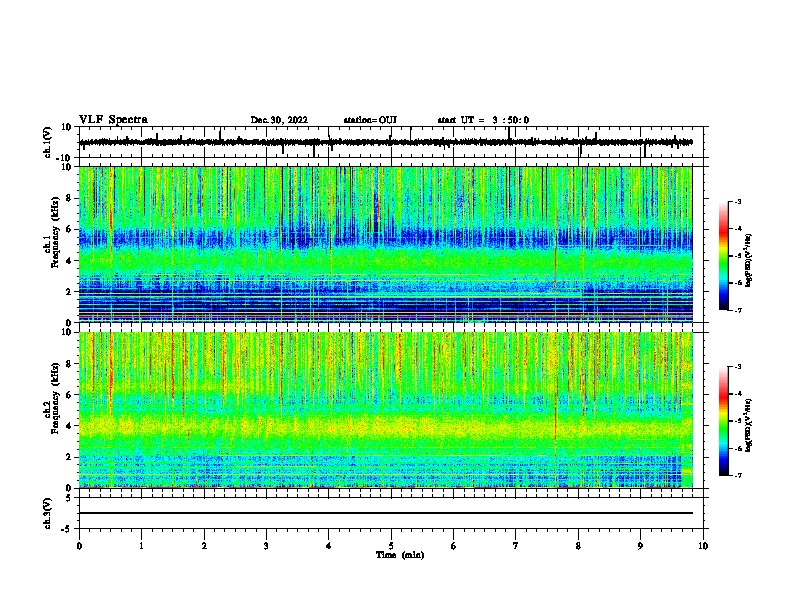The image size is (792, 612).
Task: Click time axis tick label '1'
Action: (141, 546)
